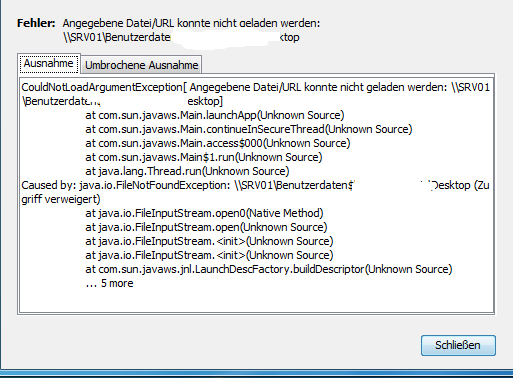Click the 'Fehler:' label

point(36,23)
